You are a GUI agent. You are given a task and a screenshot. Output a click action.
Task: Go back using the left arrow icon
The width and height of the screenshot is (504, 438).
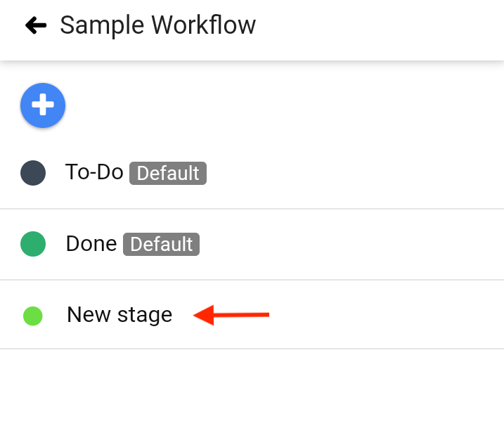pyautogui.click(x=36, y=25)
